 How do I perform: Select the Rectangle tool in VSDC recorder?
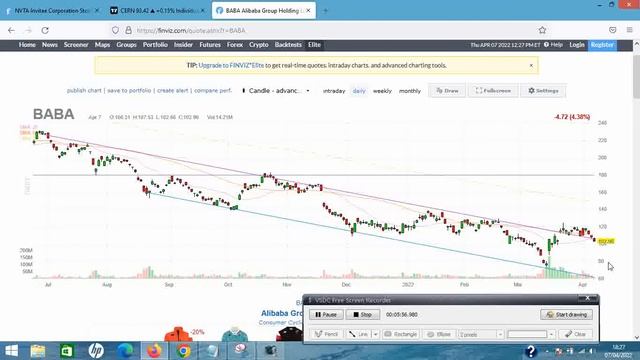401,334
